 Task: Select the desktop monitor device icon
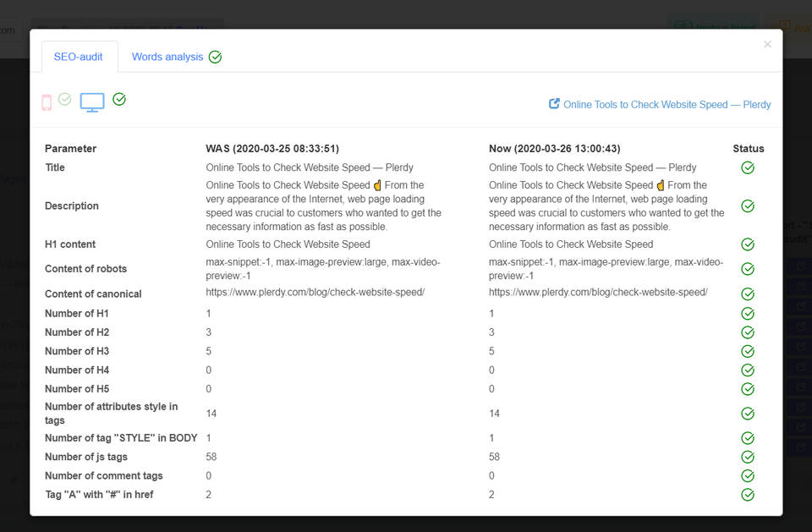(x=92, y=102)
